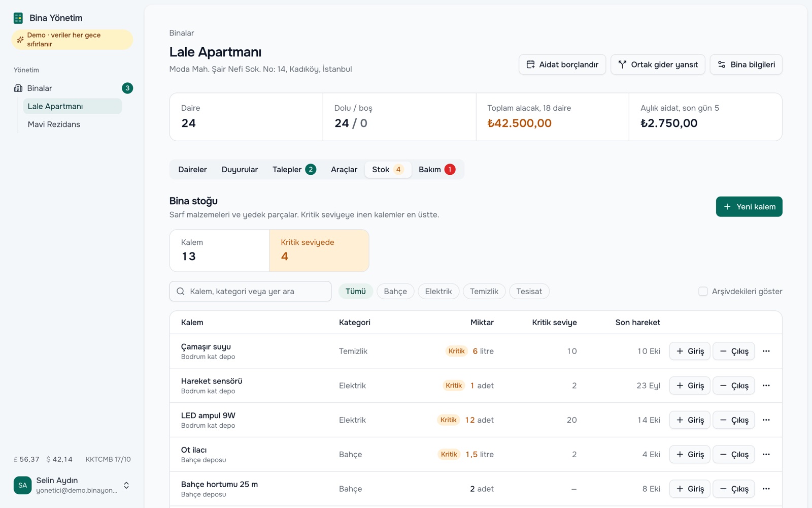Click the Binalar breadcrumb link
This screenshot has width=812, height=508.
(x=182, y=33)
